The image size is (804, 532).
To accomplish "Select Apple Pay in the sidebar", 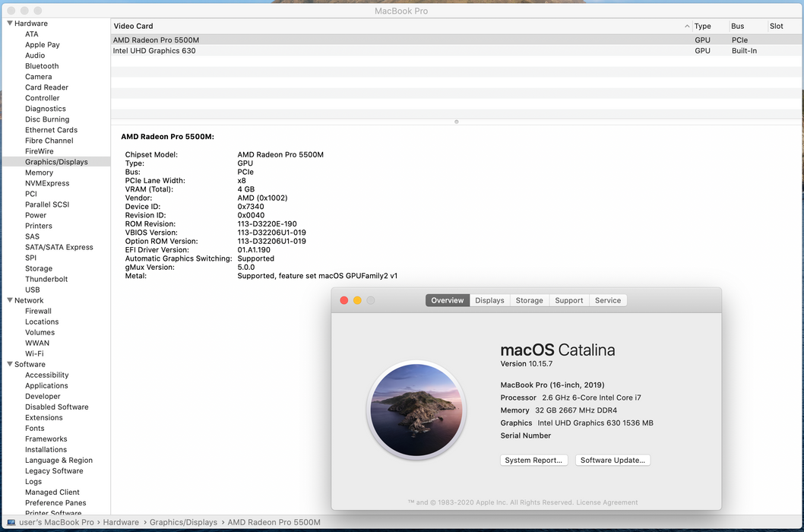I will tap(43, 45).
